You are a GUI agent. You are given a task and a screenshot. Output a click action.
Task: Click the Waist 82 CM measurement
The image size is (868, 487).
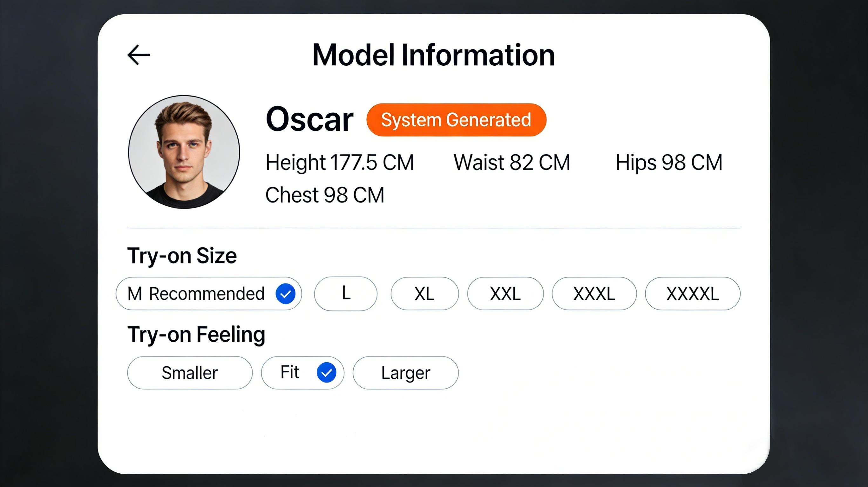point(512,163)
